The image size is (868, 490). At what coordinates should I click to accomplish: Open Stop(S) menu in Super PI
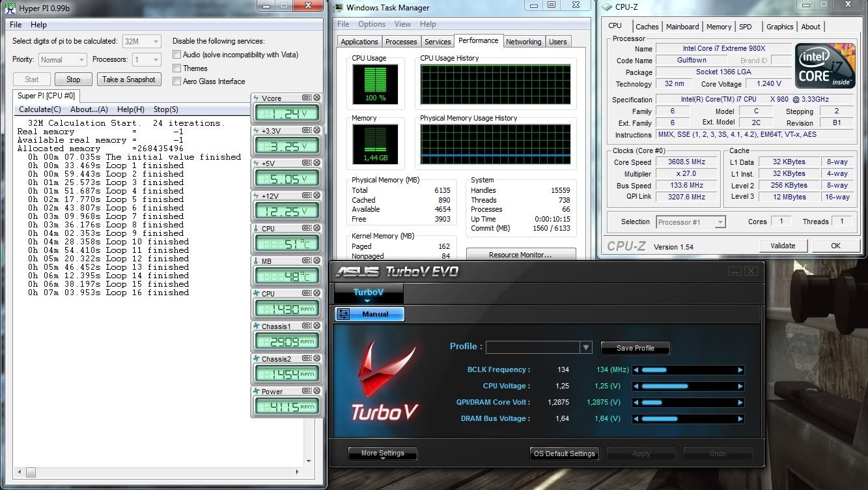[x=165, y=109]
